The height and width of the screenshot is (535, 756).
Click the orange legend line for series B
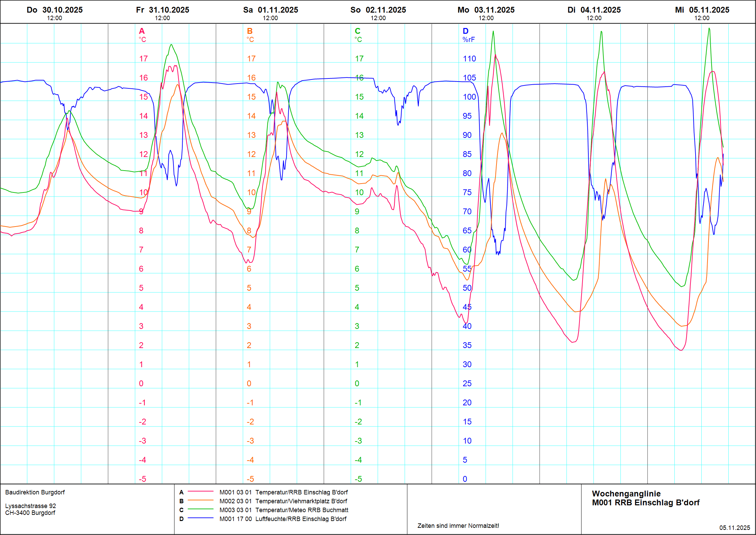coord(200,500)
